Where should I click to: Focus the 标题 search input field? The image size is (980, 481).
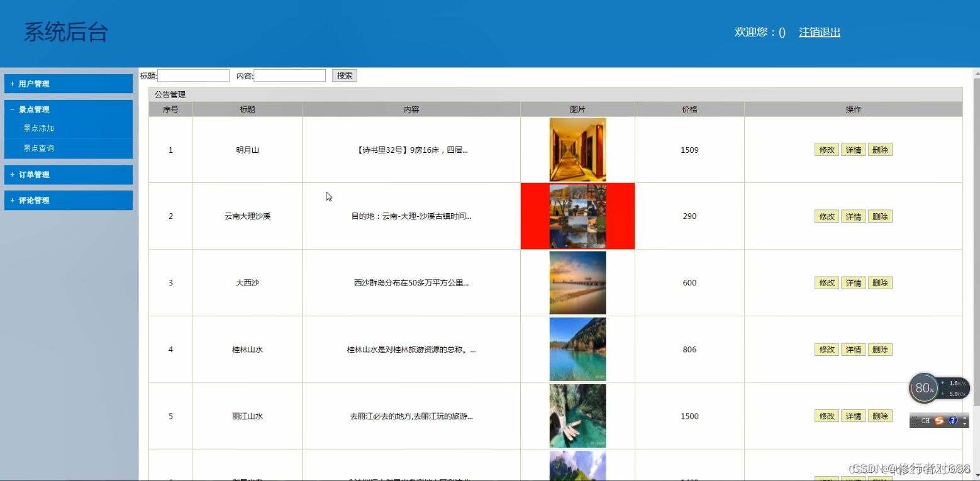coord(193,75)
